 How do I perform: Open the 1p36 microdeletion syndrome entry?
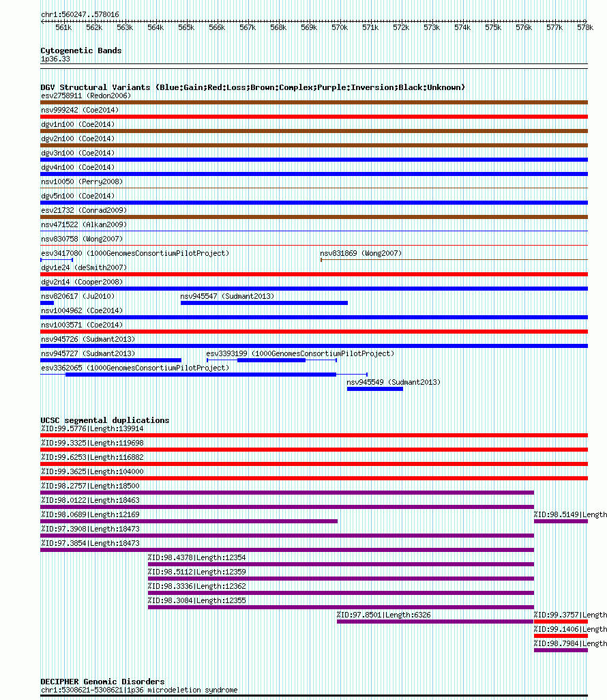(314, 696)
